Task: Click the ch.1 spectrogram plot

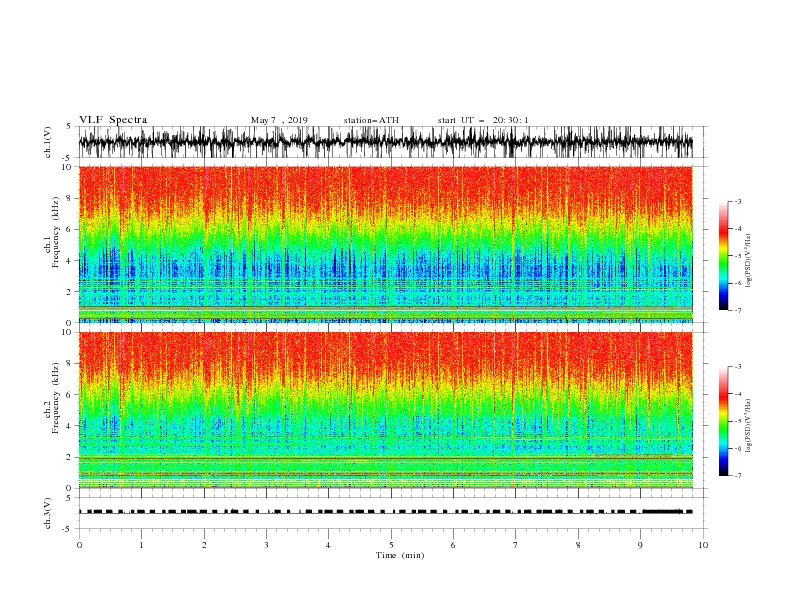Action: [386, 244]
